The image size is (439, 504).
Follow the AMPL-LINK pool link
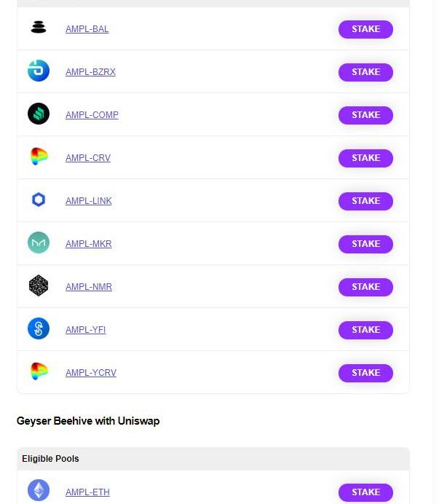point(88,200)
